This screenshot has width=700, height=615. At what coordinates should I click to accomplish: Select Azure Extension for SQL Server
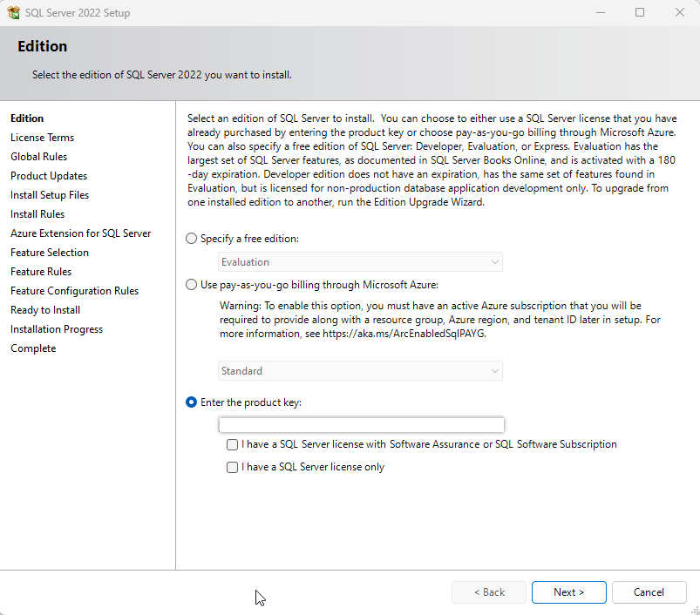(81, 233)
